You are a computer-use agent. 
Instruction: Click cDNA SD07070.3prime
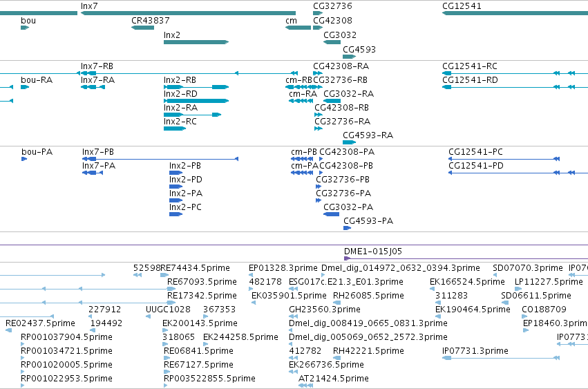528,268
